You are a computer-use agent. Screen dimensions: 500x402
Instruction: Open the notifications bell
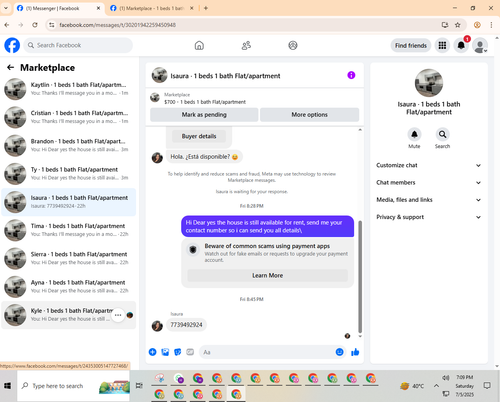461,45
